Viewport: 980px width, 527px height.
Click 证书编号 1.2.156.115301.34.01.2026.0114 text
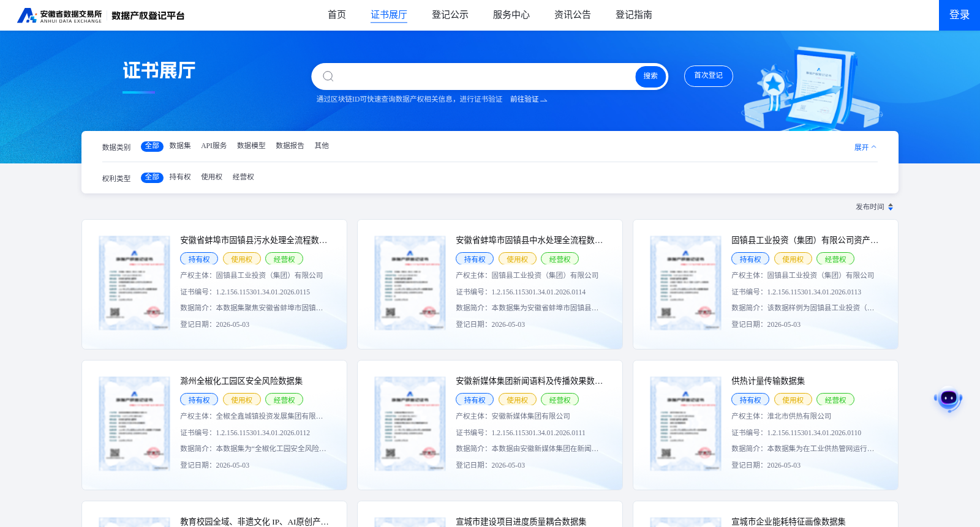pyautogui.click(x=521, y=292)
